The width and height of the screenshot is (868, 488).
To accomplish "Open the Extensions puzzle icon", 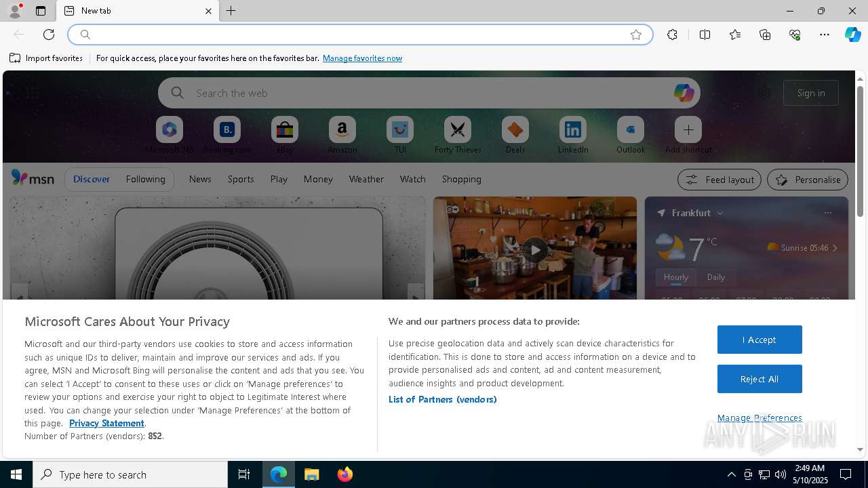I will (x=672, y=35).
